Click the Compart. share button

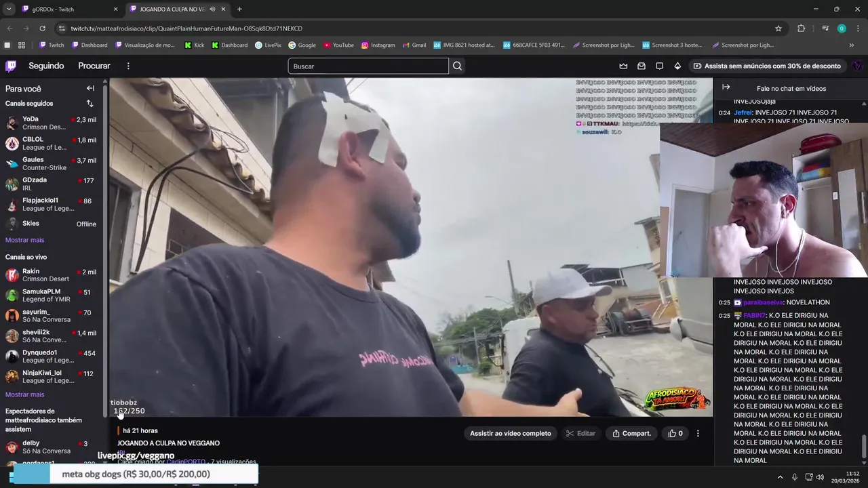coord(631,433)
